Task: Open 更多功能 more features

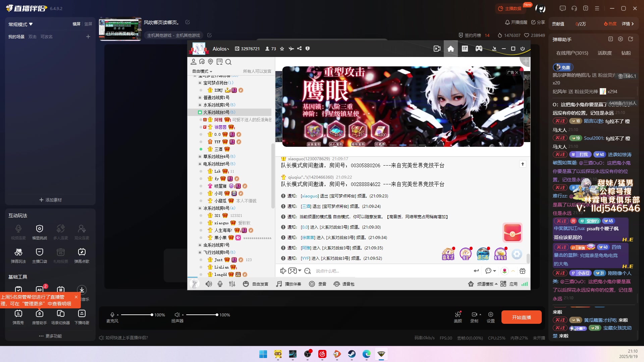Action: pos(50,336)
